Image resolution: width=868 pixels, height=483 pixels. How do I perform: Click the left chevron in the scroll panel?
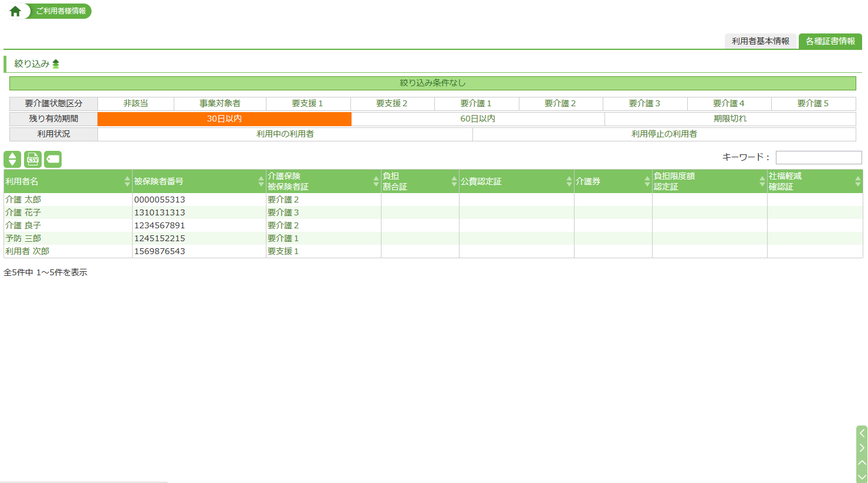(x=862, y=433)
